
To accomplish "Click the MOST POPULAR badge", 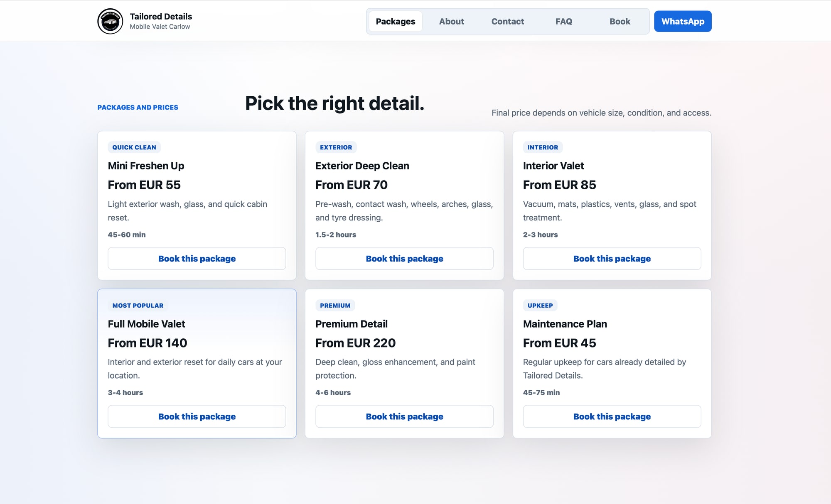I will [138, 306].
